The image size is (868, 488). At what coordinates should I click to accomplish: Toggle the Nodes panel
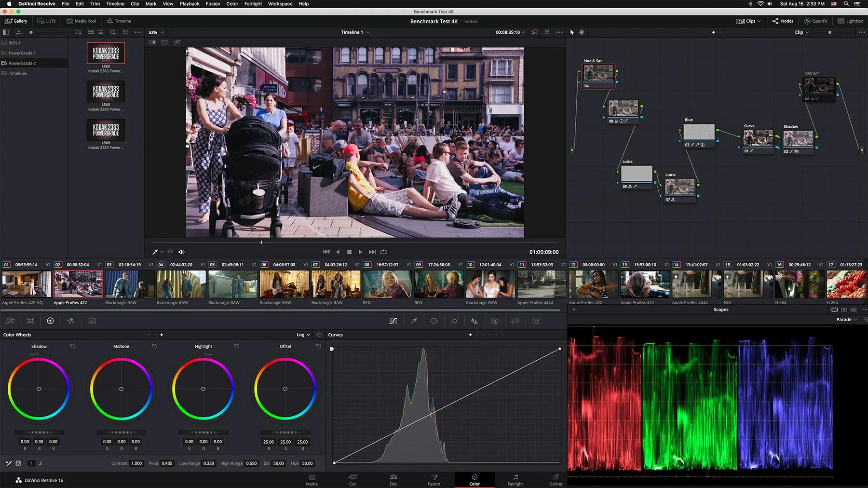[783, 21]
